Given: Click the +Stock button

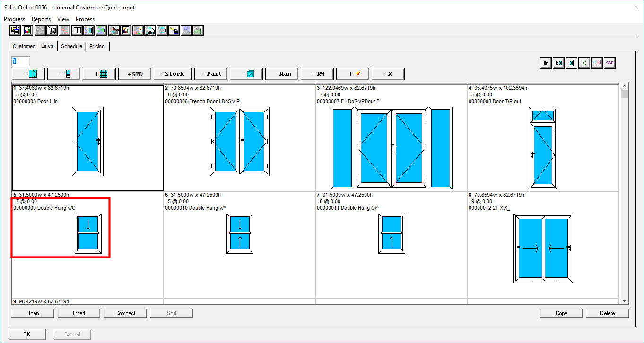Looking at the screenshot, I should tap(172, 74).
